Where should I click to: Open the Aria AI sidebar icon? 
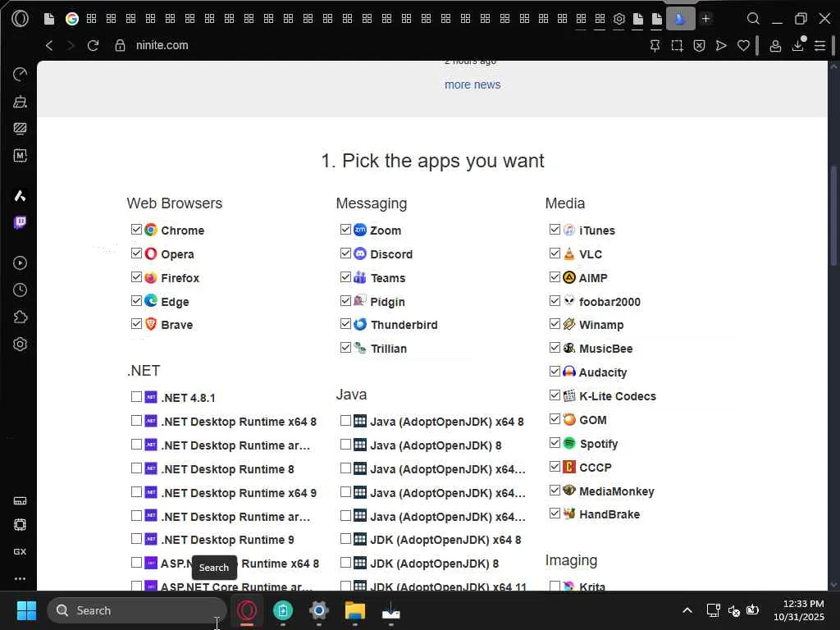[20, 195]
